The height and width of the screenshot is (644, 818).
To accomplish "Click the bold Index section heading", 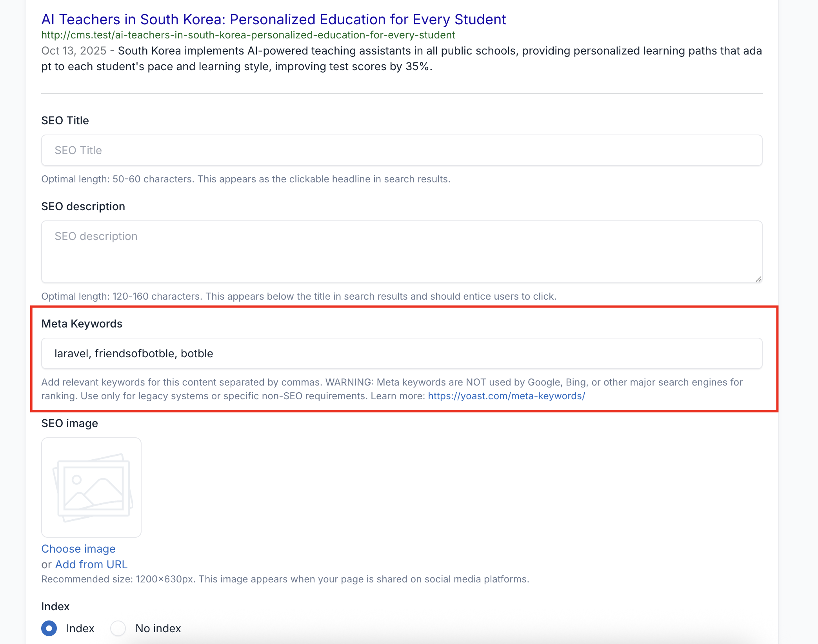I will pos(55,606).
